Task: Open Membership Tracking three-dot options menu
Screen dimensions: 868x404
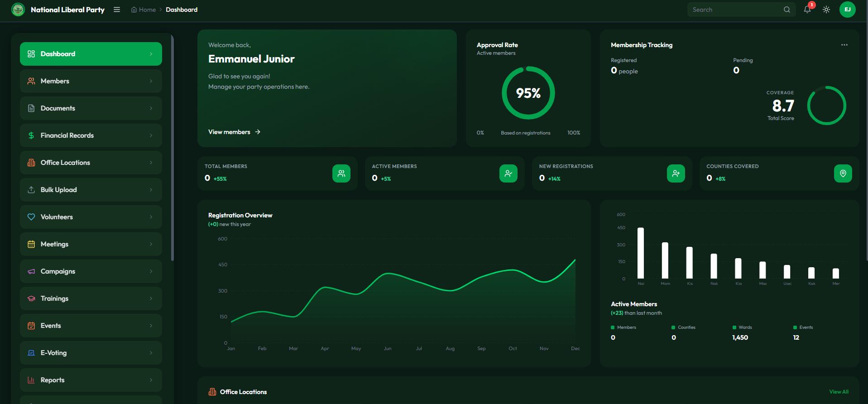Action: (x=844, y=45)
